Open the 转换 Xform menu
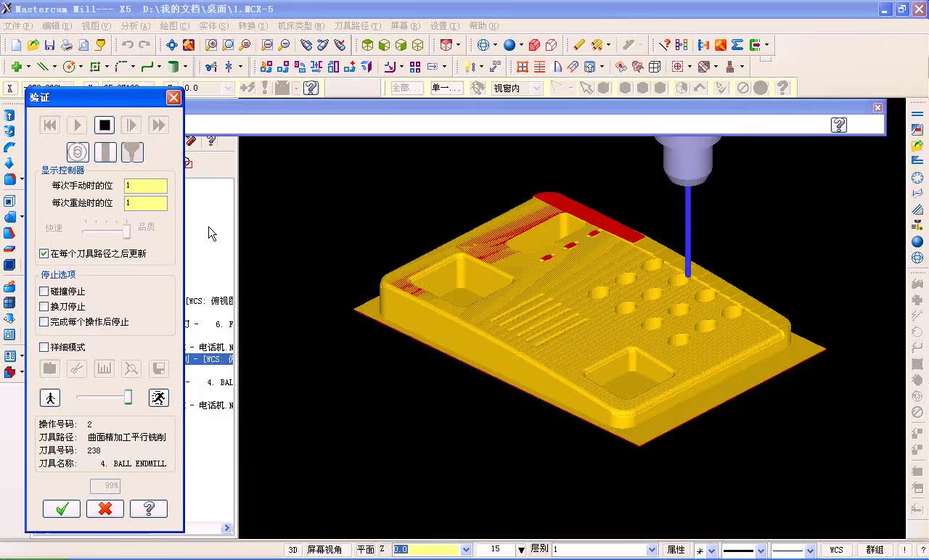This screenshot has height=560, width=929. (253, 26)
